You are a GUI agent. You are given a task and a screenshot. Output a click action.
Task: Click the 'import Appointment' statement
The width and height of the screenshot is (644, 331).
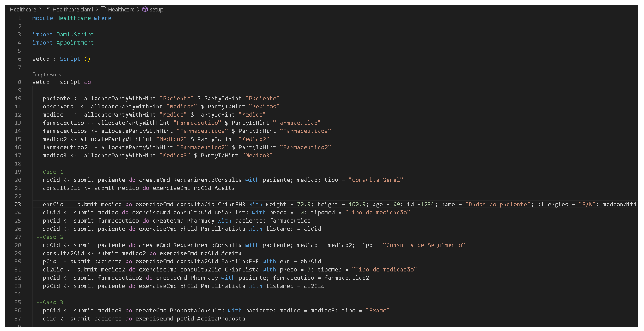[63, 43]
